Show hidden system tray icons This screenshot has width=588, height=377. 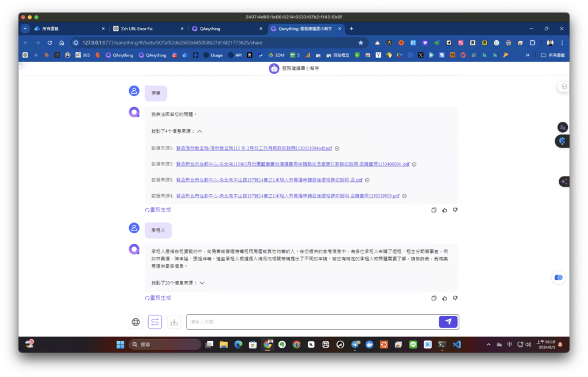point(488,345)
